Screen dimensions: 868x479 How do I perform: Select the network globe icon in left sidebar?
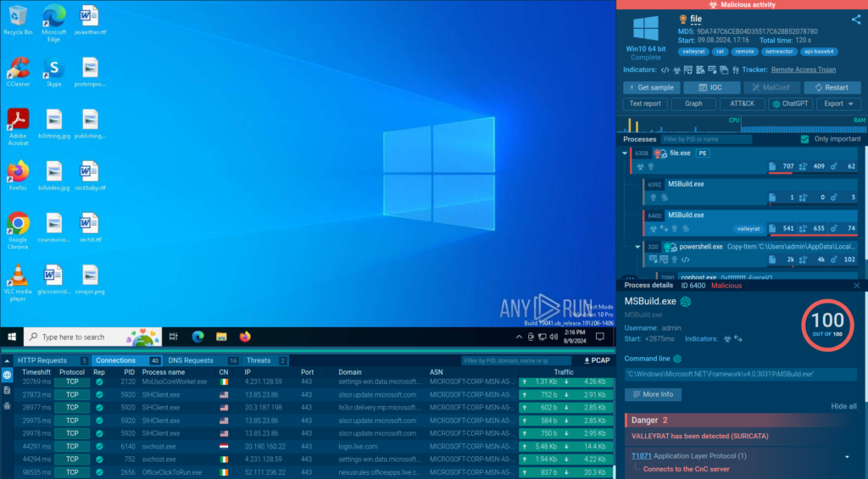point(7,375)
